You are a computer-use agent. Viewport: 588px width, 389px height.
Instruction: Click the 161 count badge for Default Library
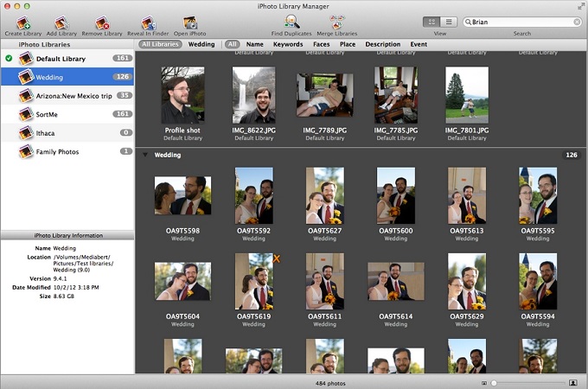(x=122, y=58)
